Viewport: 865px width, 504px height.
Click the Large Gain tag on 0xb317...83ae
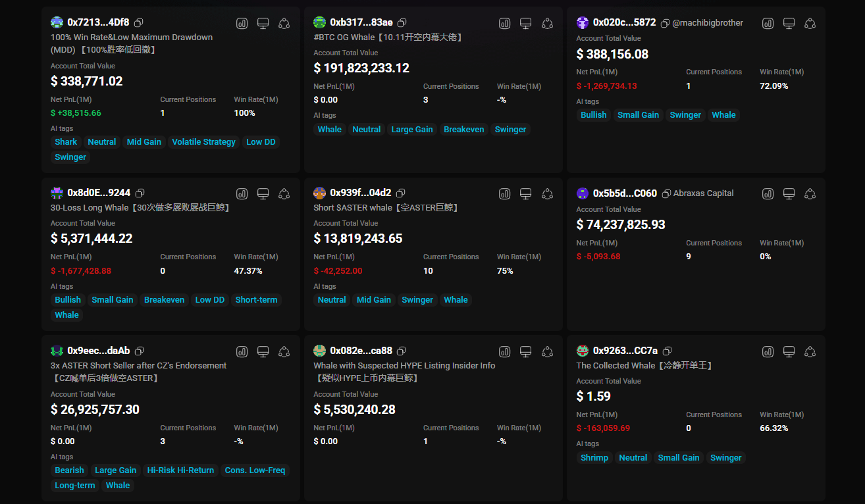click(412, 130)
